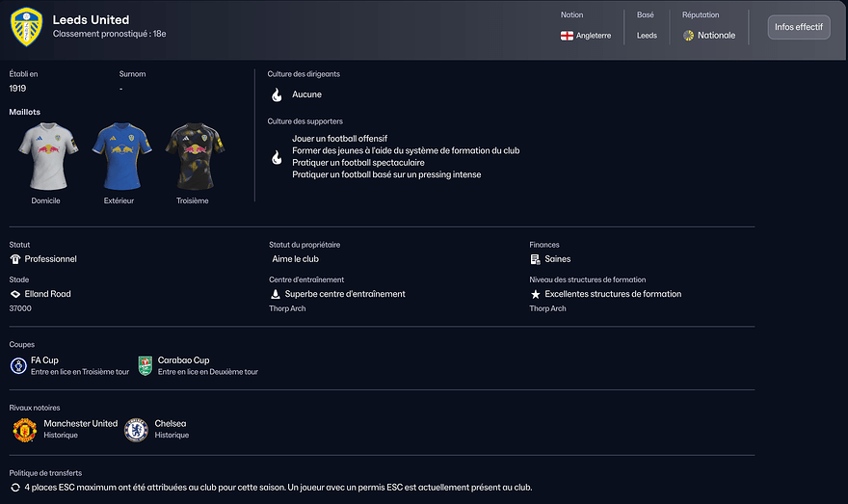Viewport: 848px width, 504px height.
Task: Click the Manchester United crest icon
Action: [x=24, y=429]
